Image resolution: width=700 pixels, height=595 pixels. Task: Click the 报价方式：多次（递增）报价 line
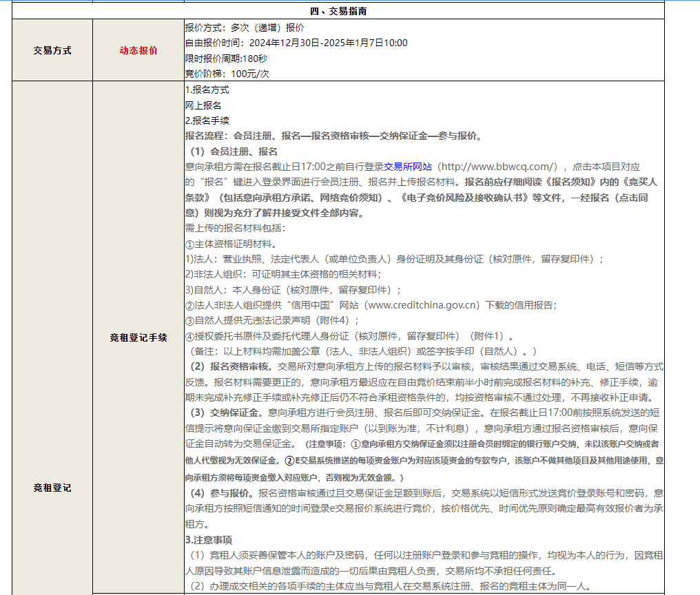tap(244, 28)
